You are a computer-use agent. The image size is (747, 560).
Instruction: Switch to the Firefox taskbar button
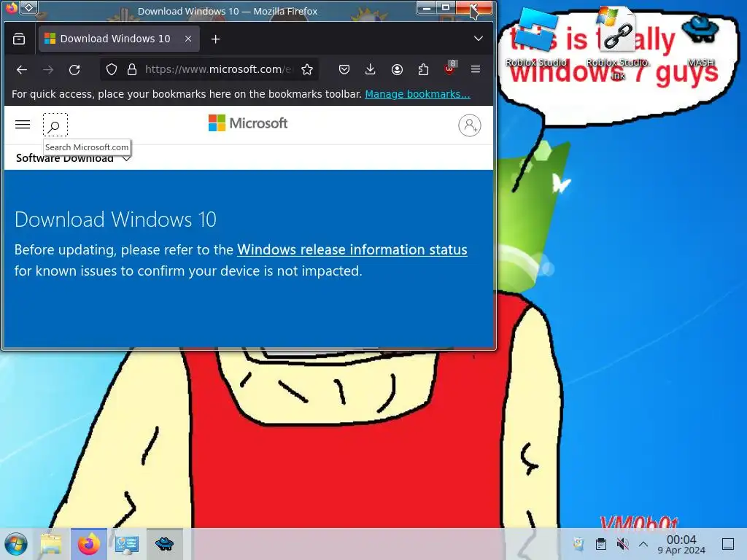pyautogui.click(x=89, y=544)
